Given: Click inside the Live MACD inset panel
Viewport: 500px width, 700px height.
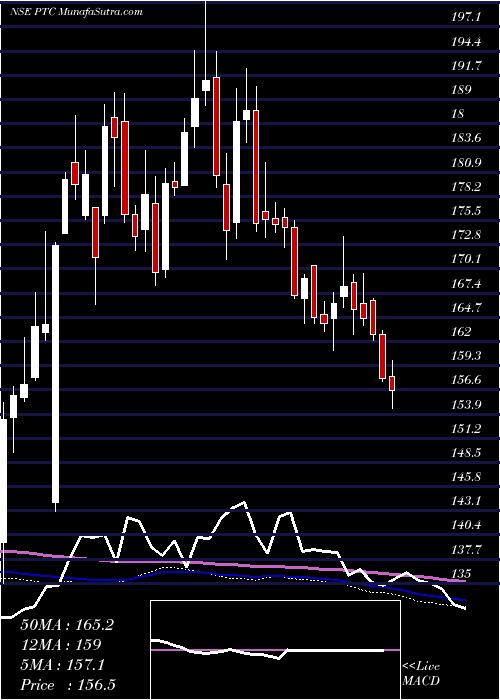Looking at the screenshot, I should [275, 650].
